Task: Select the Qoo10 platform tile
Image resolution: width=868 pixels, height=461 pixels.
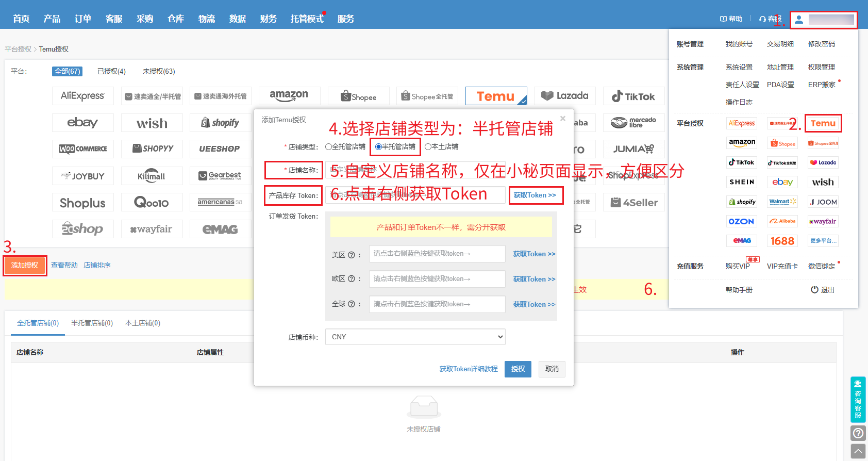Action: [x=152, y=203]
